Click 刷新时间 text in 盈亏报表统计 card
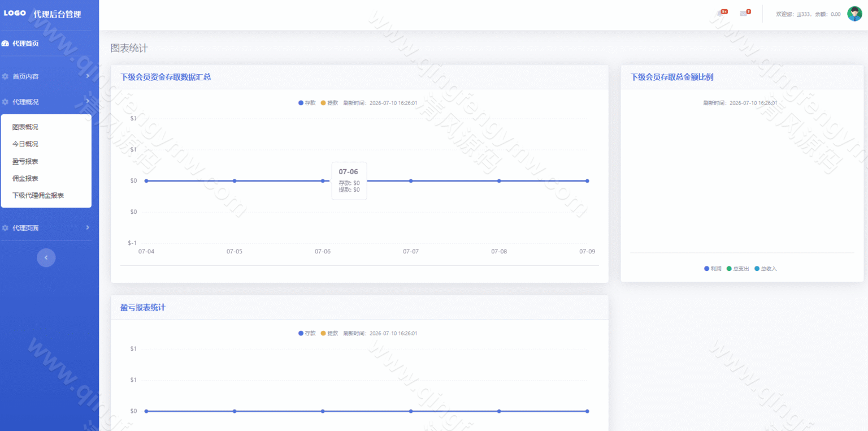The image size is (868, 431). pyautogui.click(x=380, y=333)
